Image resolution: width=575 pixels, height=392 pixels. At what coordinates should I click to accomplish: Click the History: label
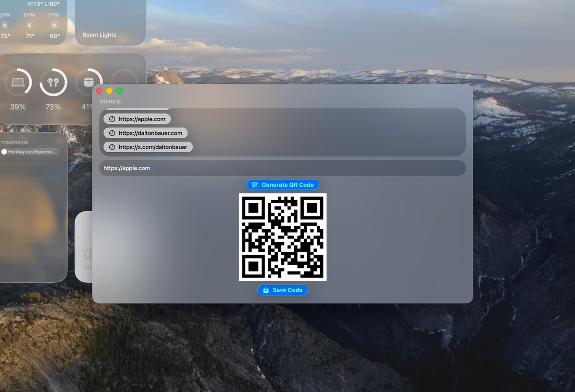click(111, 101)
